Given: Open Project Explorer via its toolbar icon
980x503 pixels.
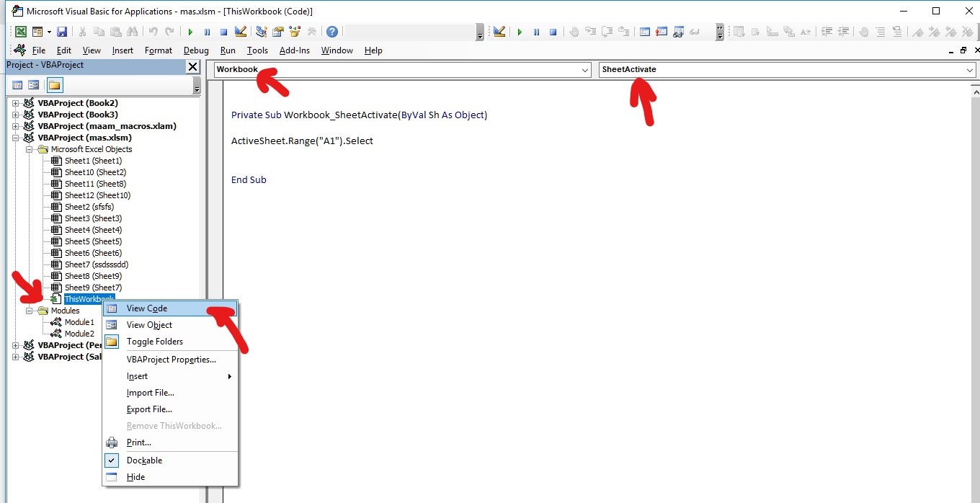Looking at the screenshot, I should tap(261, 32).
